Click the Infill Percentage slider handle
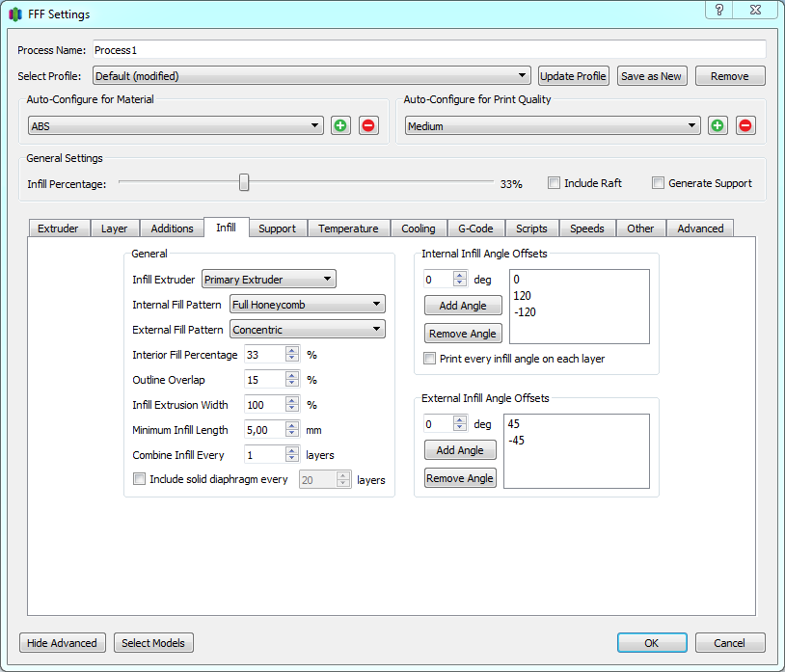 244,182
